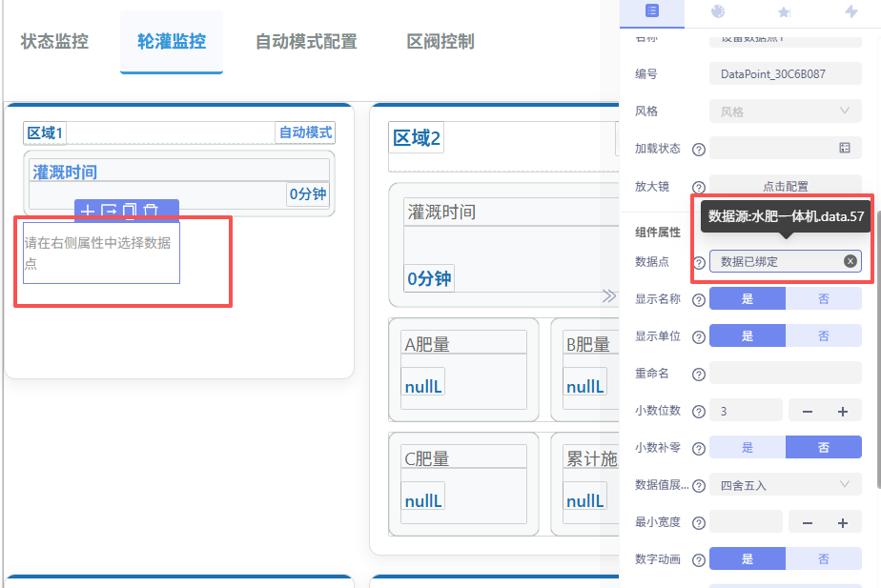Screen dimensions: 881x588
Task: Click the star icon in the right panel
Action: click(785, 12)
